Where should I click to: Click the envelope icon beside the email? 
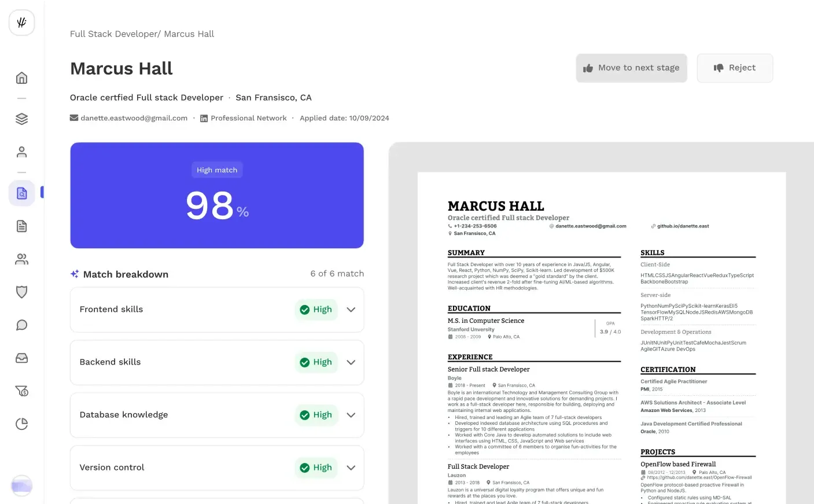(x=74, y=118)
